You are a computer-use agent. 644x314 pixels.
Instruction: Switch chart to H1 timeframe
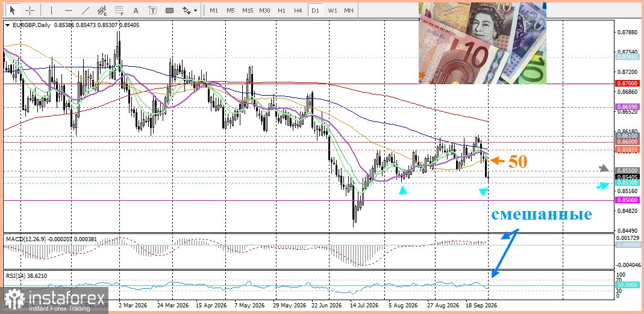click(281, 10)
